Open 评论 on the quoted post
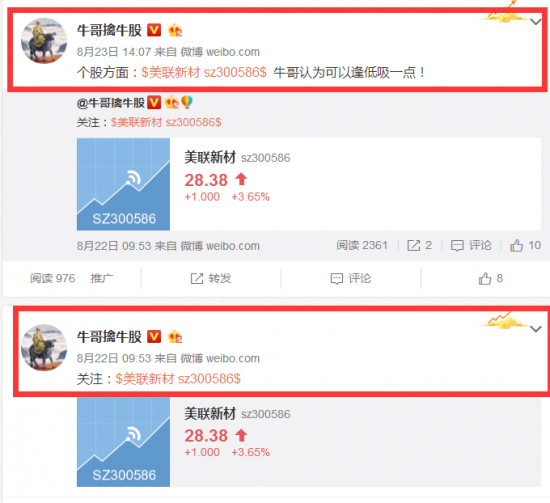Viewport: 550px width, 503px height. 471,246
